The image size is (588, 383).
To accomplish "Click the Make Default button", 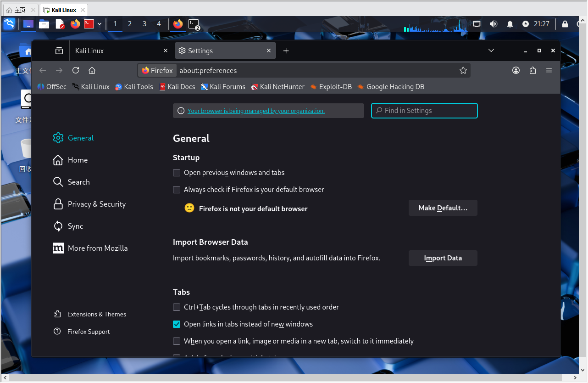I will 443,208.
